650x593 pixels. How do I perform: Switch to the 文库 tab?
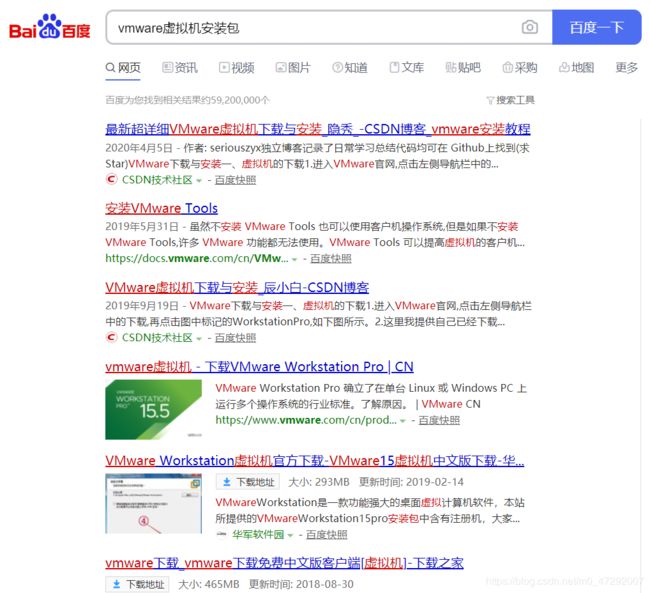pos(407,68)
